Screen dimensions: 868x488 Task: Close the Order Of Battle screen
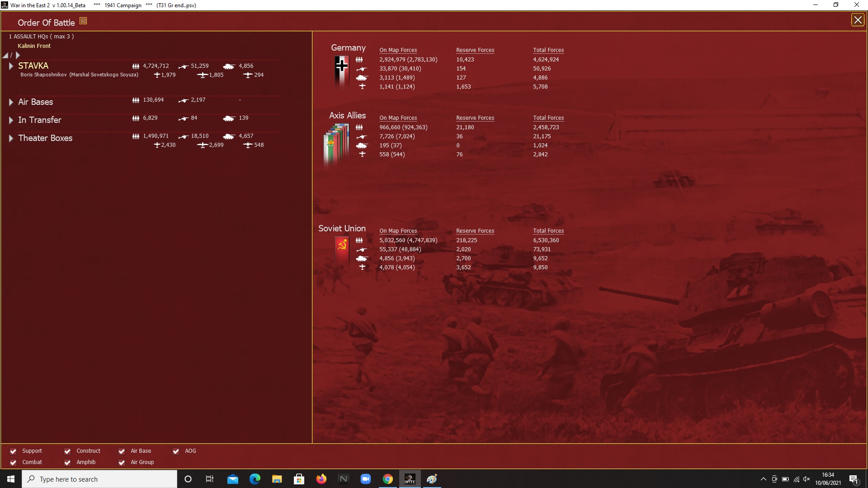[857, 20]
